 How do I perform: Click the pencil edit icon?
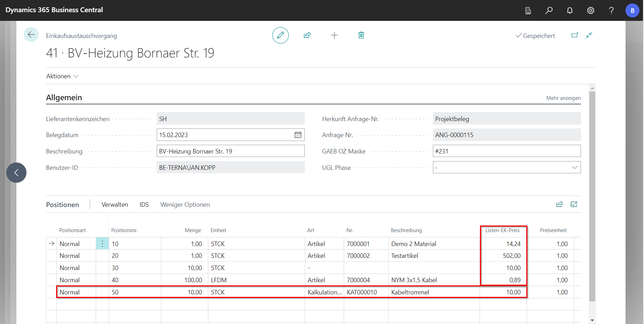[280, 35]
